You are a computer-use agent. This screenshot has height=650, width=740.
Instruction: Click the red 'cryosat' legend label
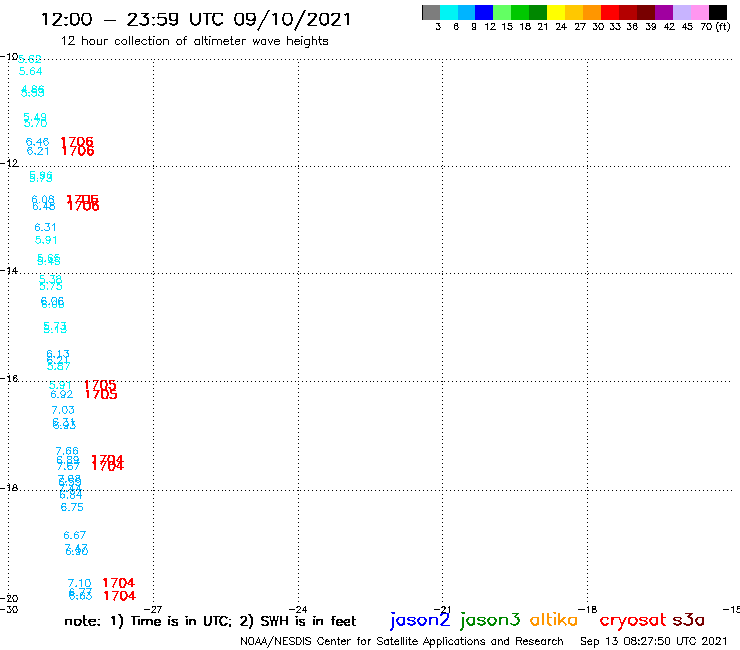(633, 620)
